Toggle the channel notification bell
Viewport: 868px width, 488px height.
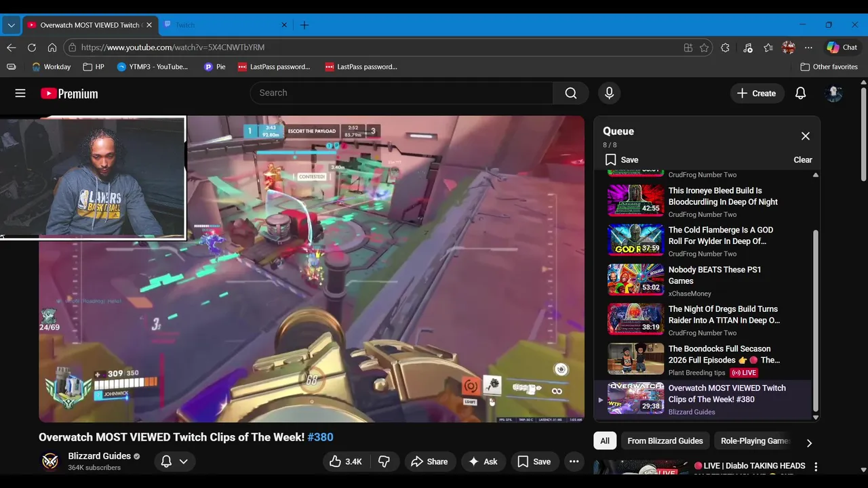(x=166, y=462)
